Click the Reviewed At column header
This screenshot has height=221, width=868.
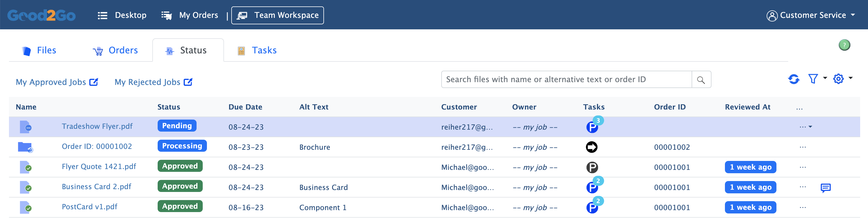coord(747,107)
